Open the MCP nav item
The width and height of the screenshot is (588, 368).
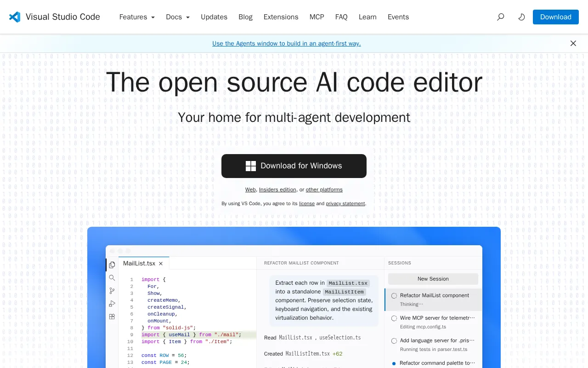click(317, 17)
